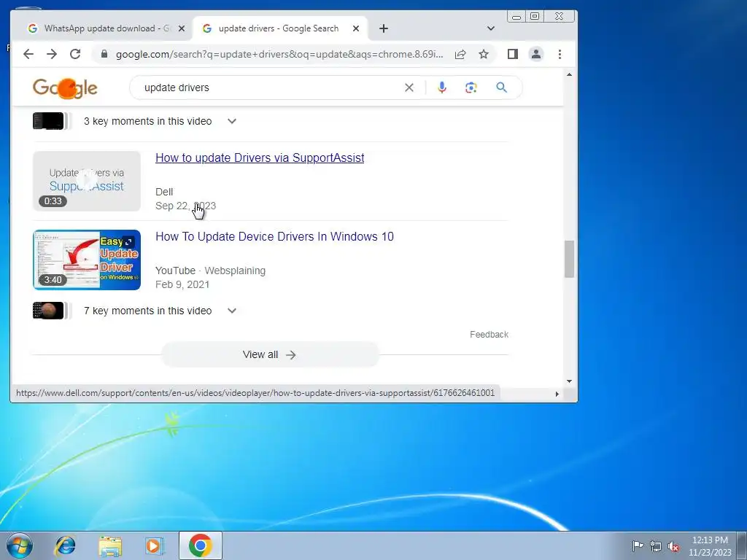Reload the page with the refresh icon
The height and width of the screenshot is (560, 747).
pyautogui.click(x=75, y=54)
